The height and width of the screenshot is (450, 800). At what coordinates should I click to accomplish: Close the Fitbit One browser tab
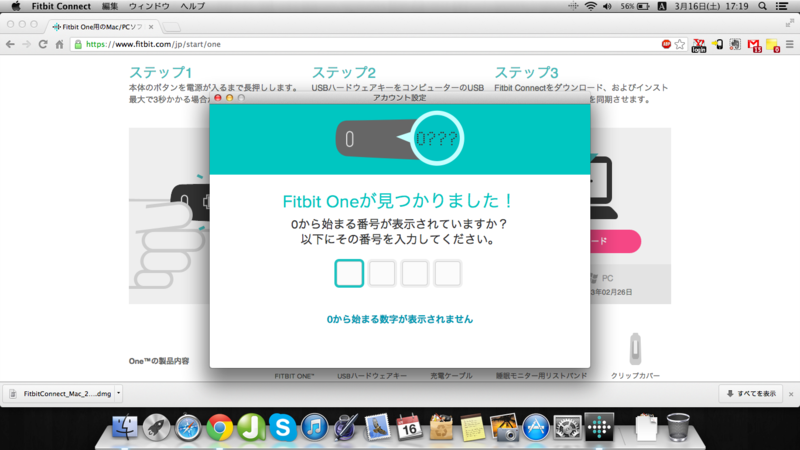click(x=151, y=27)
